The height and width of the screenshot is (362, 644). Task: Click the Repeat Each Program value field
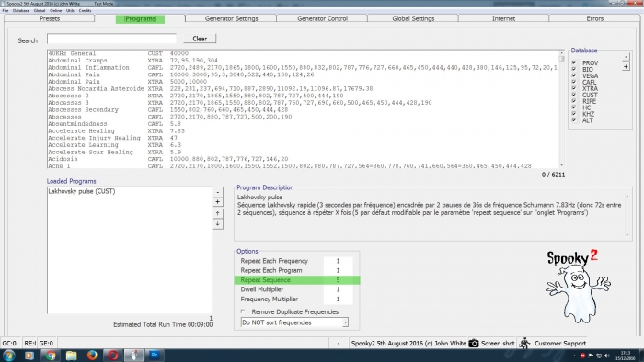pos(338,270)
